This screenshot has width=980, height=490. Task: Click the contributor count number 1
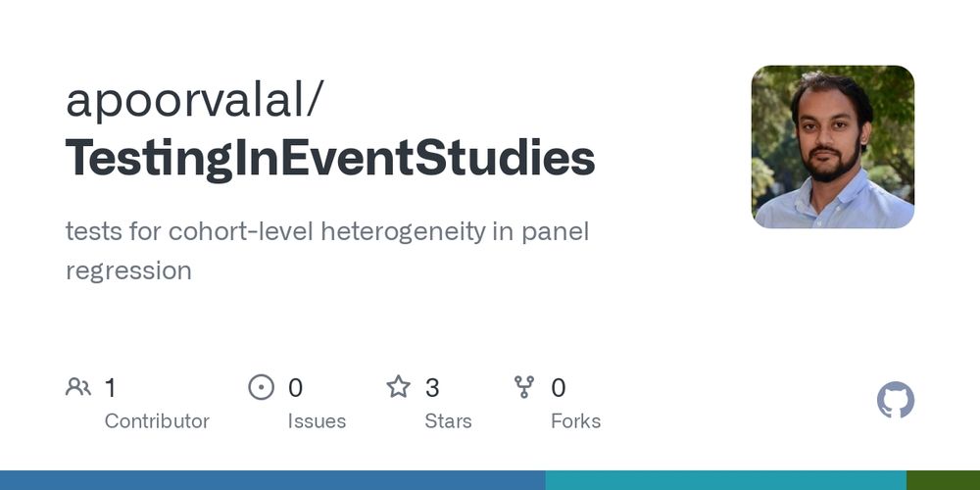point(110,387)
